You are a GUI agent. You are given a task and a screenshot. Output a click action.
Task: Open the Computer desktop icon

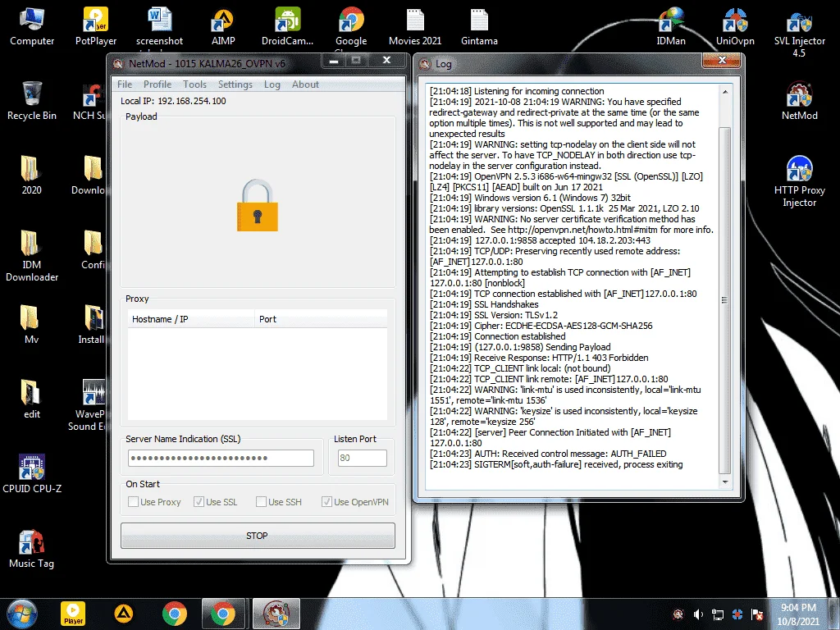coord(32,27)
